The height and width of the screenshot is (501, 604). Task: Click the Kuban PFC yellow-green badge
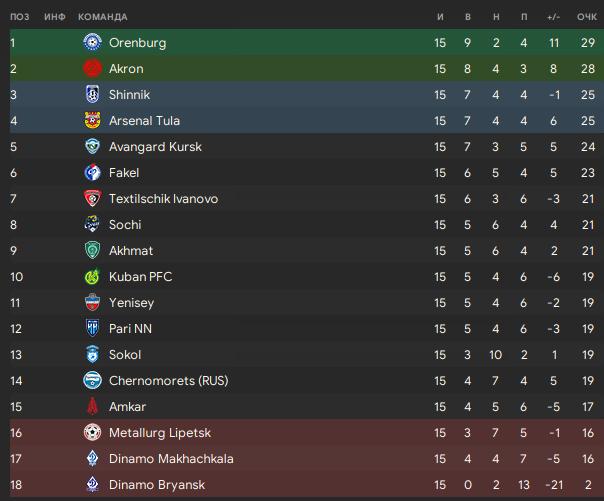92,276
